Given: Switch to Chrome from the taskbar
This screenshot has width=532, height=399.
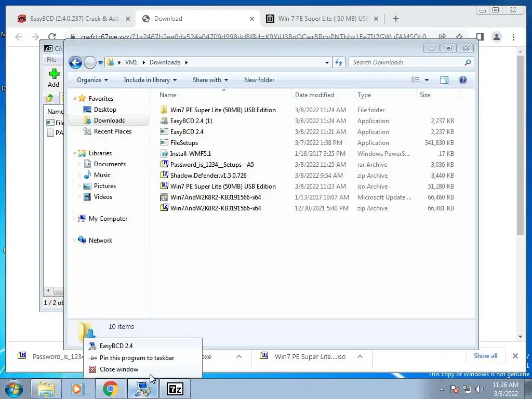Looking at the screenshot, I should tap(110, 389).
